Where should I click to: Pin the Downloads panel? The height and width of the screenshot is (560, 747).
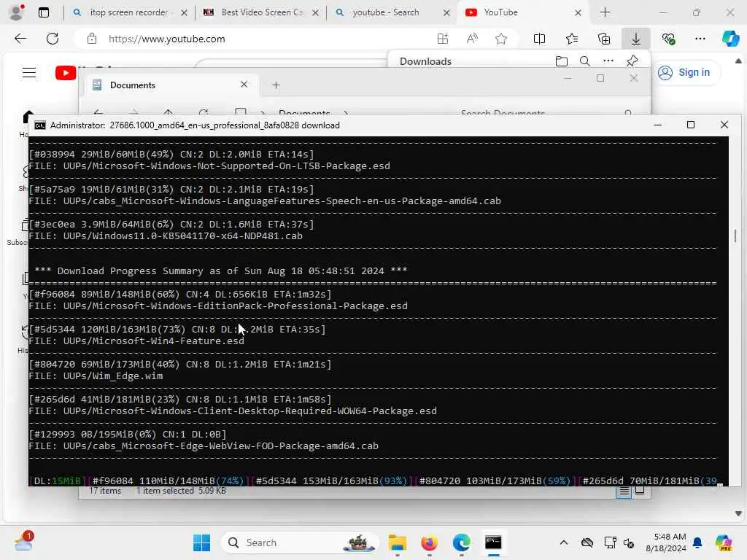(x=632, y=61)
